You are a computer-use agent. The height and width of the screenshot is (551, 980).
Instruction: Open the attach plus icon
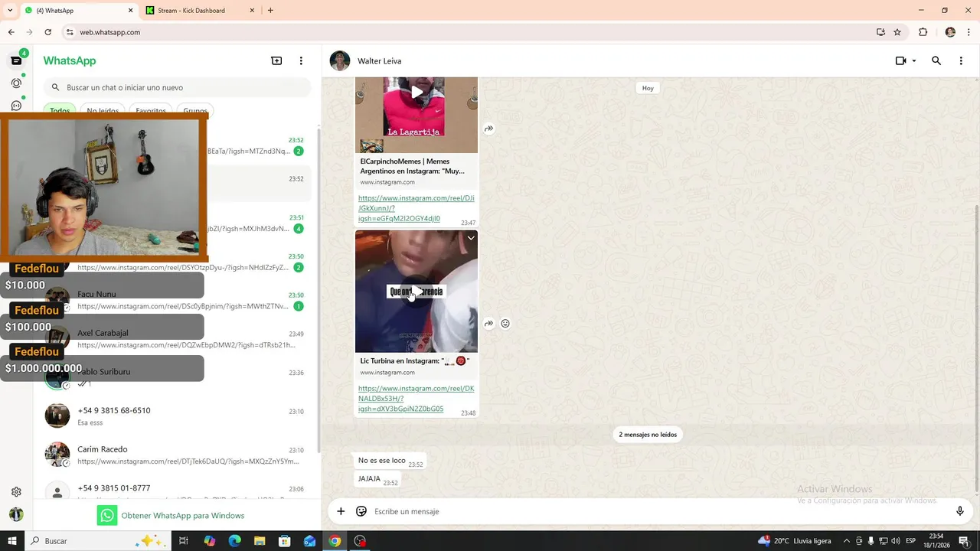pos(341,511)
